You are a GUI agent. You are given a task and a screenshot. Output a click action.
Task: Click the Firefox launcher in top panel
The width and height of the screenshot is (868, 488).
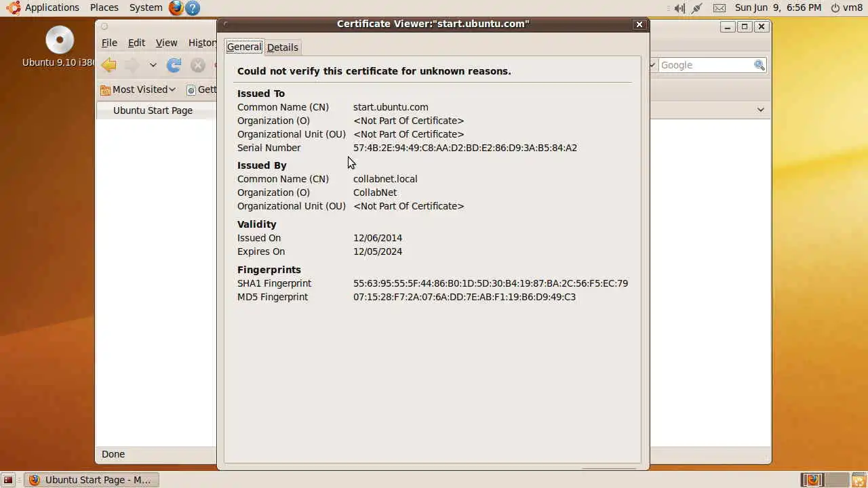coord(176,8)
